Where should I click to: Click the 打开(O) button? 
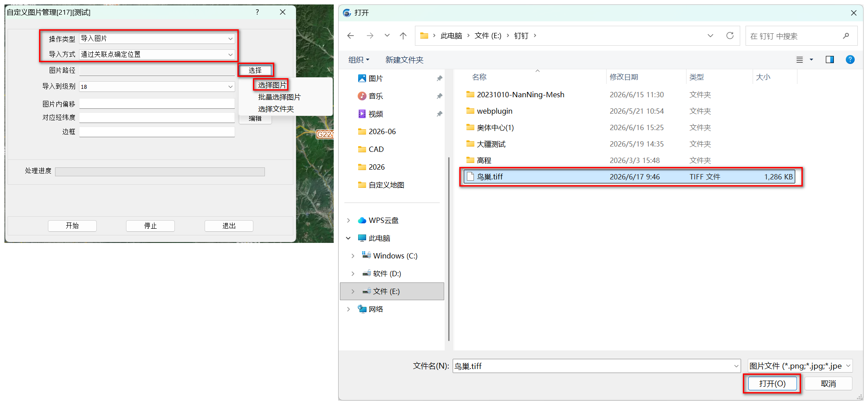(772, 384)
